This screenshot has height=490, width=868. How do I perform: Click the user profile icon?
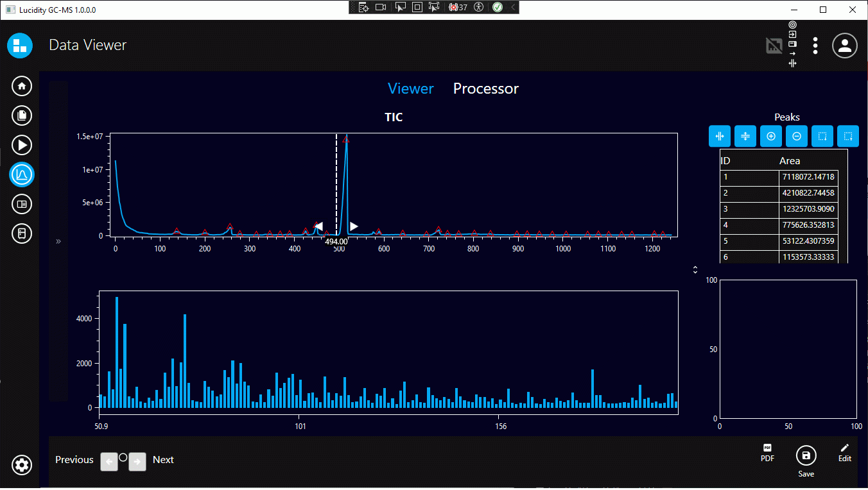[x=844, y=46]
